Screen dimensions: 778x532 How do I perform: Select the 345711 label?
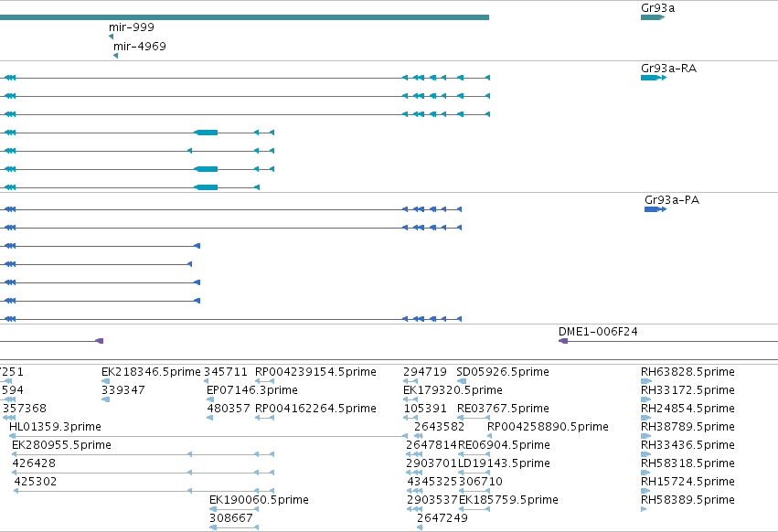[x=225, y=372]
